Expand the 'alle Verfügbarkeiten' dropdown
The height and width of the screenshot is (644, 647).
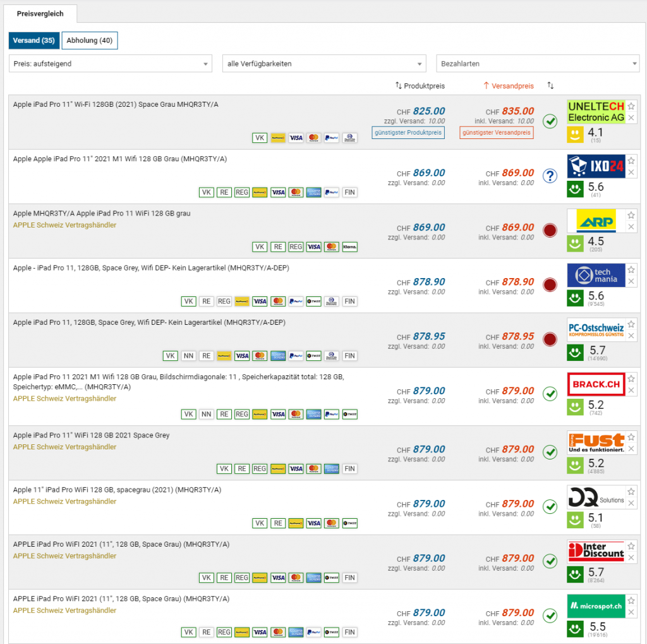click(x=324, y=64)
